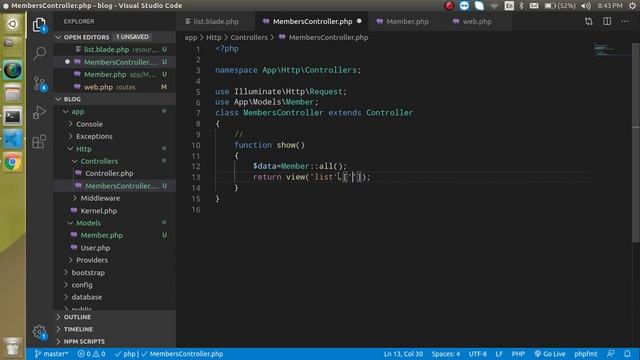Open the Explorer view in activity bar
This screenshot has width=640, height=360.
(39, 25)
